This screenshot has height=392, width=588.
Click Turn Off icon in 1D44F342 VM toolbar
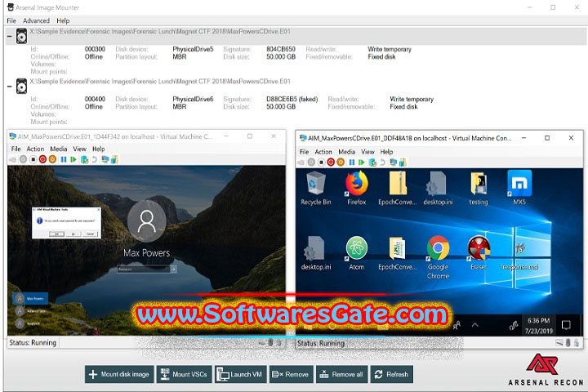click(x=33, y=159)
